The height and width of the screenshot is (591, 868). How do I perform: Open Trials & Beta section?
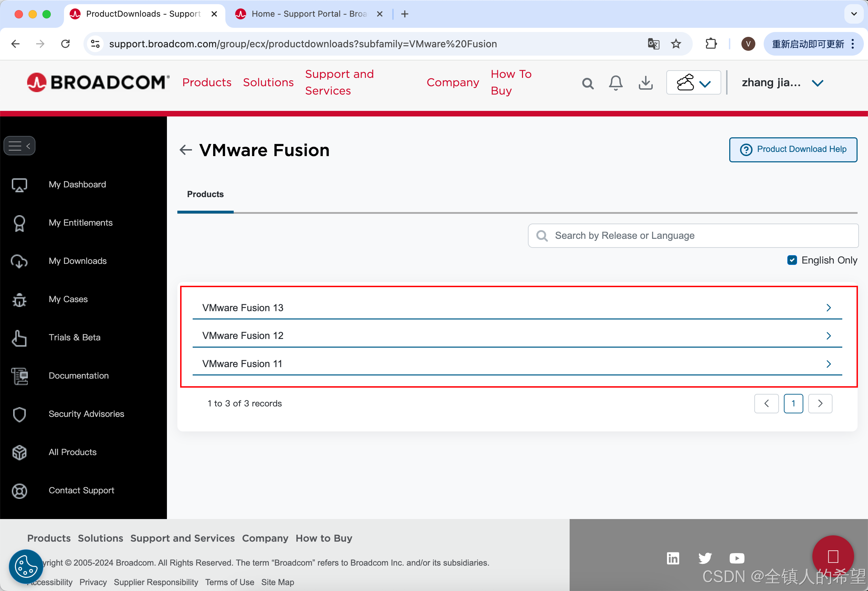[x=75, y=338]
